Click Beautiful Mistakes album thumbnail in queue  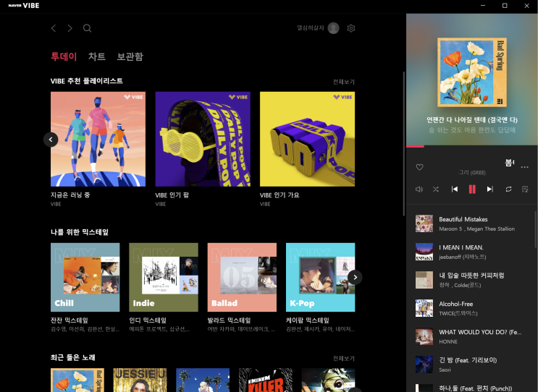[x=424, y=223]
